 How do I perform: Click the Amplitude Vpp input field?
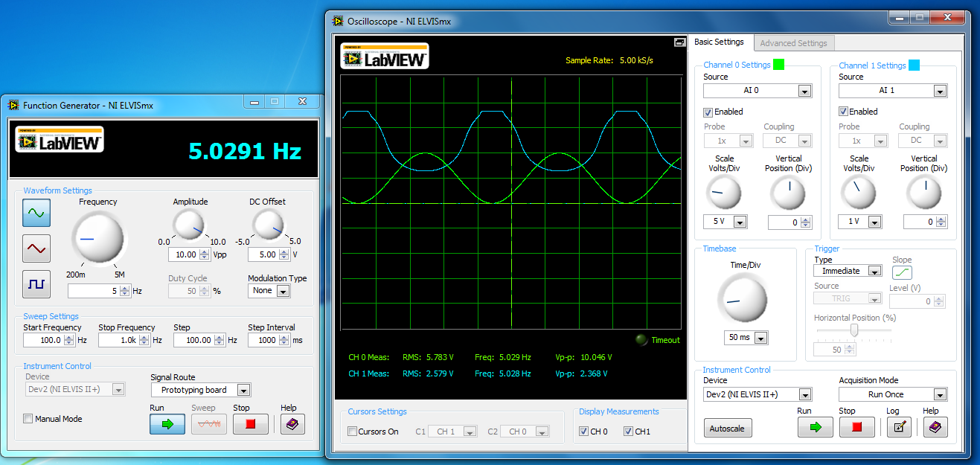pyautogui.click(x=183, y=254)
